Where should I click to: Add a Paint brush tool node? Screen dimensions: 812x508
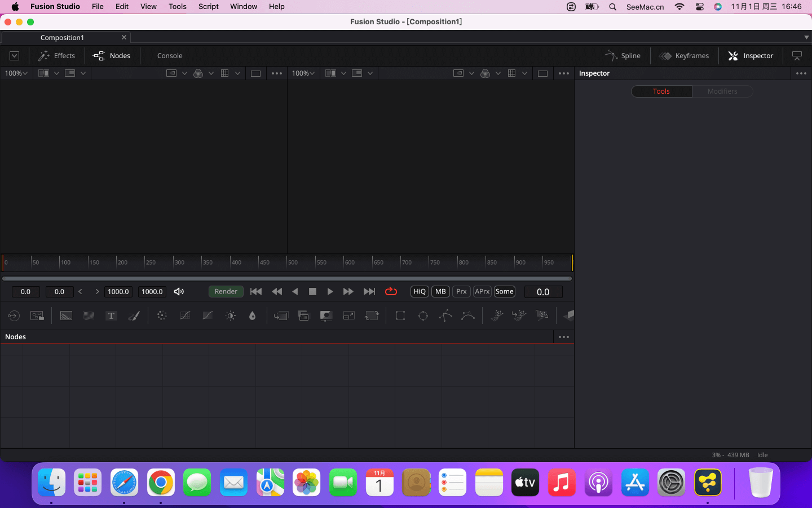pos(134,316)
